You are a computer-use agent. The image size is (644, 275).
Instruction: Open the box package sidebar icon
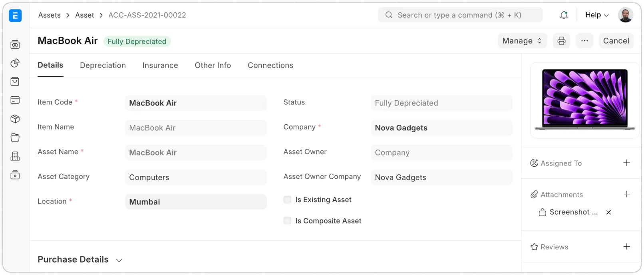[15, 119]
